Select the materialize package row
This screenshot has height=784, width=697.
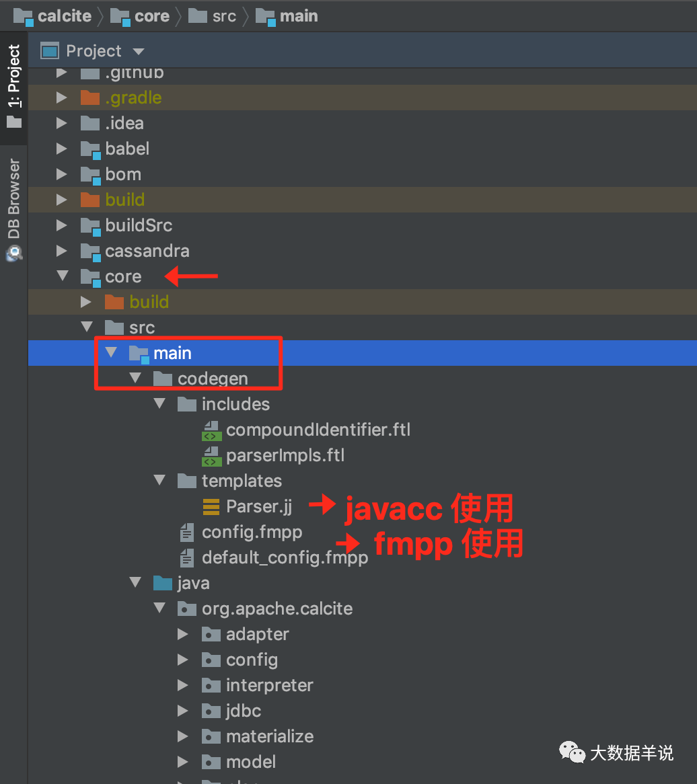pos(362,736)
